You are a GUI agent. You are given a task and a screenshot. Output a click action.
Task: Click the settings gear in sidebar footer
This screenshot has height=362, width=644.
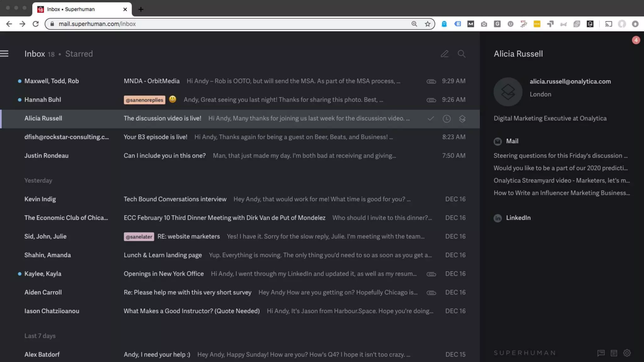627,353
